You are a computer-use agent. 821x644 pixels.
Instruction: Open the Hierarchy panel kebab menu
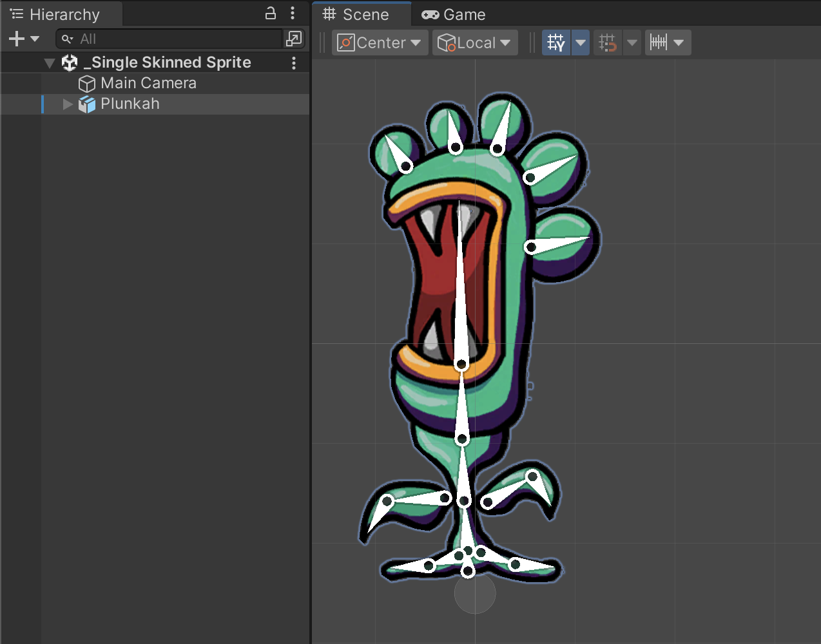293,13
